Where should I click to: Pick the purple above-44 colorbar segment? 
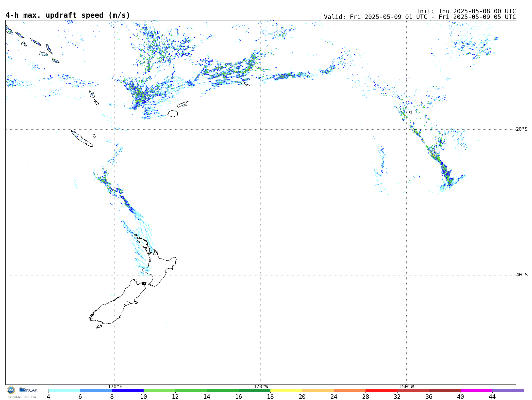coord(508,391)
